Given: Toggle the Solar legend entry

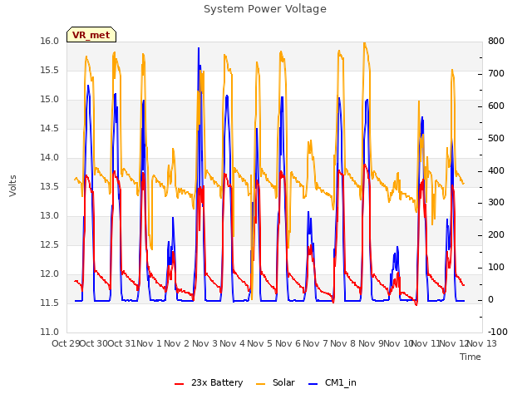Looking at the screenshot, I should (x=275, y=382).
